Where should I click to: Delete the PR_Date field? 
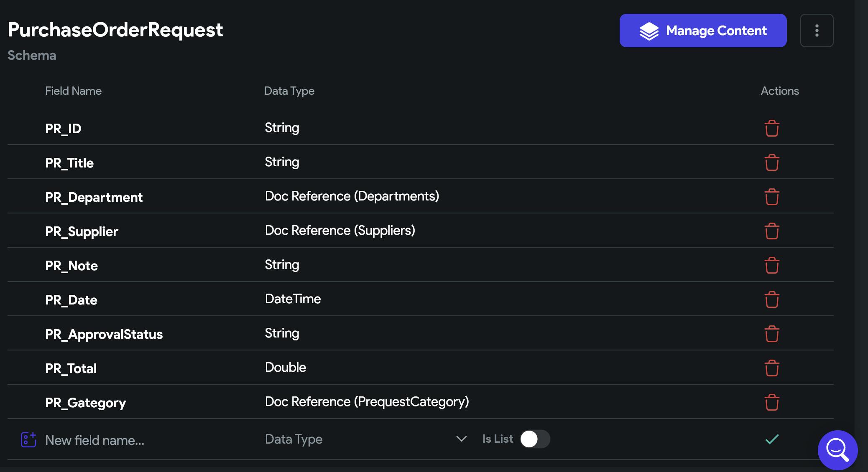772,300
